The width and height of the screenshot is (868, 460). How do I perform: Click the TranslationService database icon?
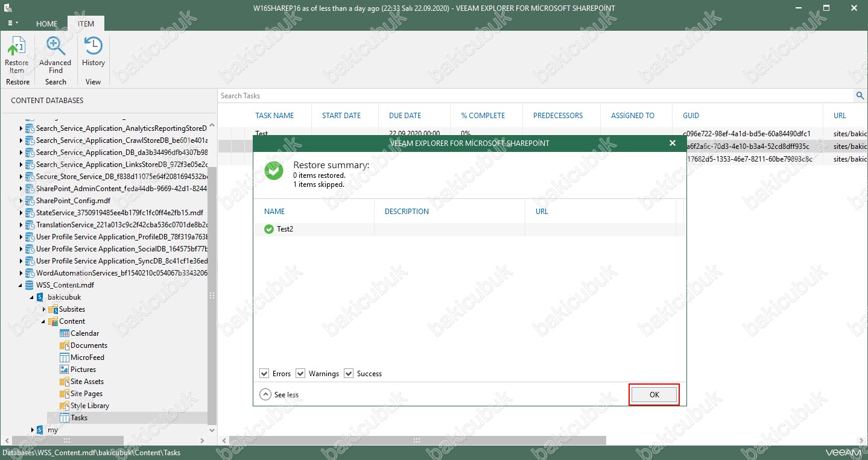point(30,225)
